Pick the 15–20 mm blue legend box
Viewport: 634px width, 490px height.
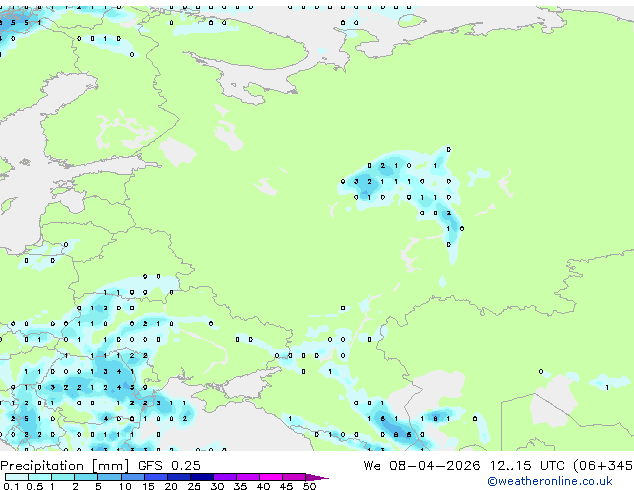tap(156, 477)
